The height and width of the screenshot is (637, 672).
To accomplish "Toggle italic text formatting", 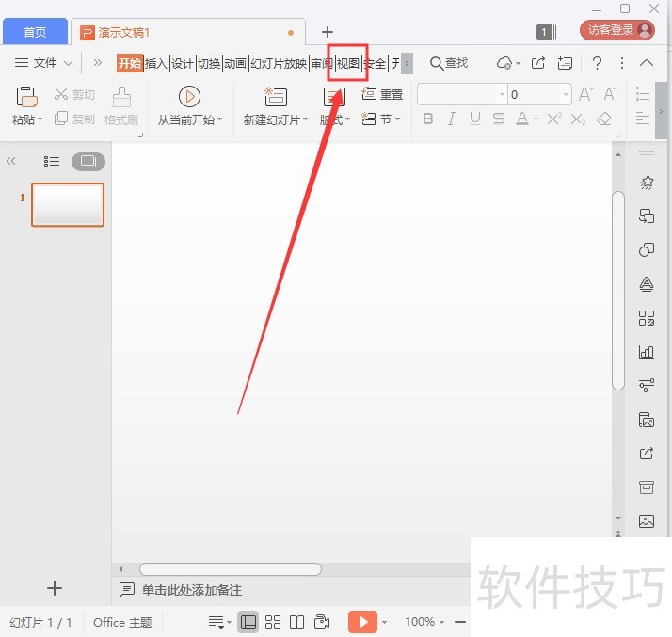I will click(452, 119).
